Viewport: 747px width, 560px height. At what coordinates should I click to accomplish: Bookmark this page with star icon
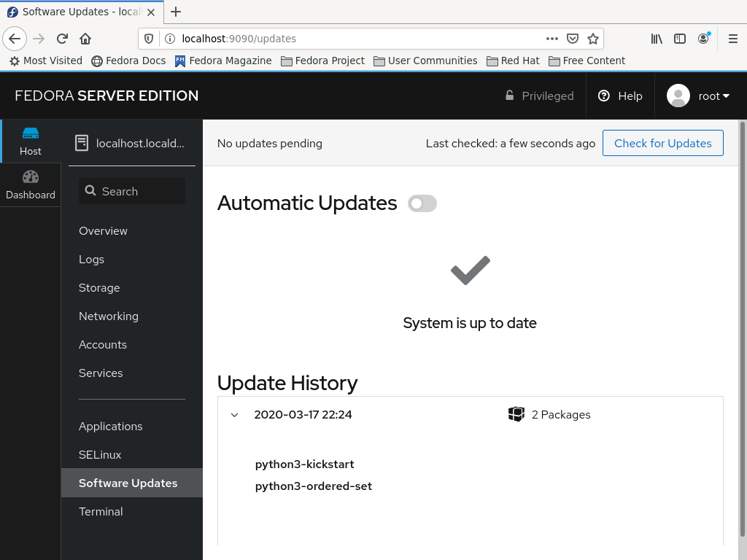[592, 39]
